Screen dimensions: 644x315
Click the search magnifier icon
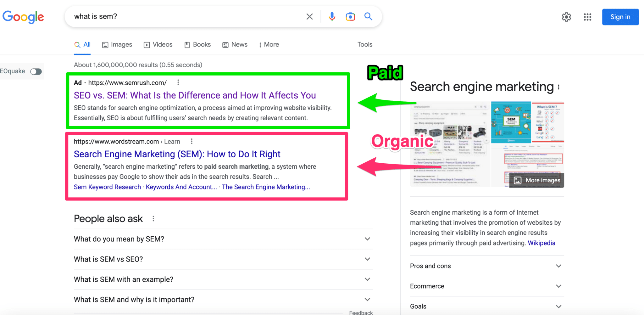[x=368, y=16]
